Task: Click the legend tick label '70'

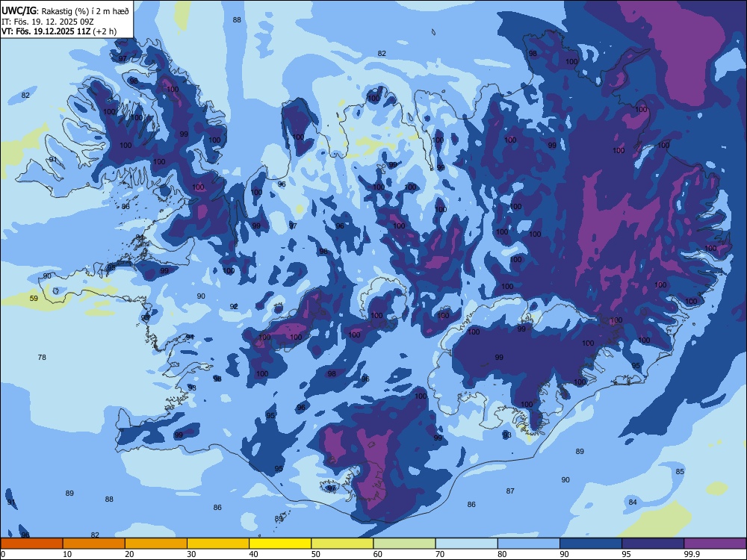Action: (440, 554)
